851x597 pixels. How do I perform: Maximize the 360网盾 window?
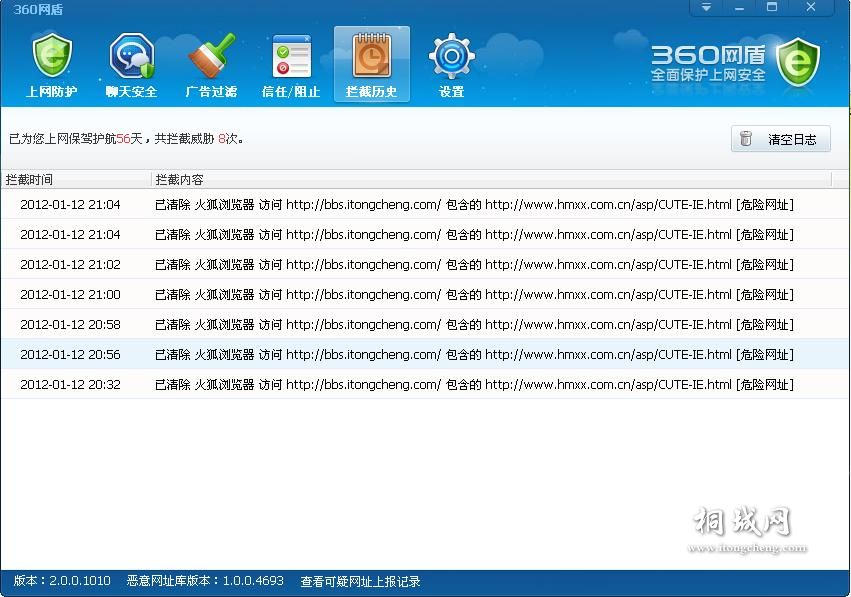pos(772,8)
